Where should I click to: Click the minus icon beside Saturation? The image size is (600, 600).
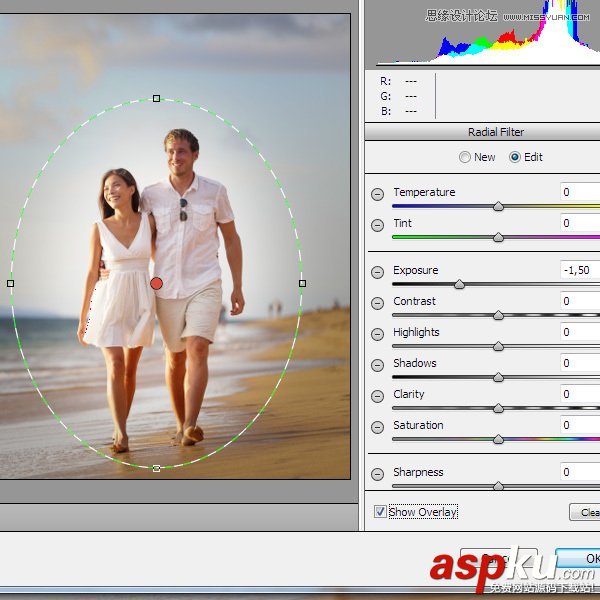(x=377, y=427)
